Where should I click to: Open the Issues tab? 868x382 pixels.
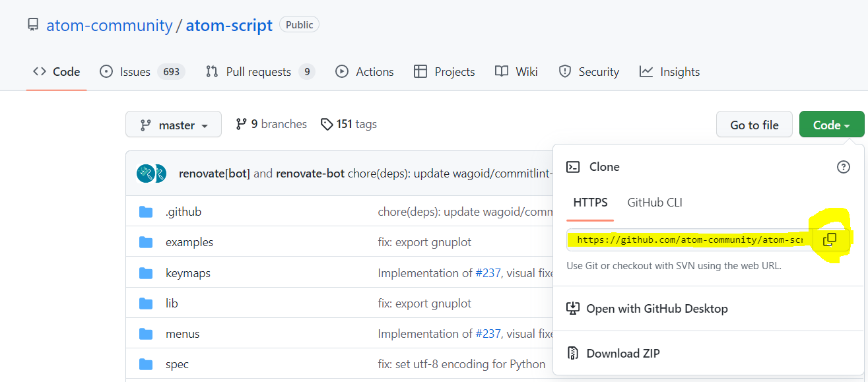pyautogui.click(x=142, y=72)
